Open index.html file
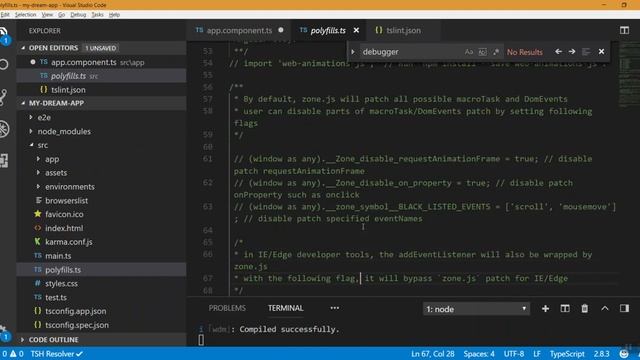Image resolution: width=640 pixels, height=360 pixels. pos(101,228)
